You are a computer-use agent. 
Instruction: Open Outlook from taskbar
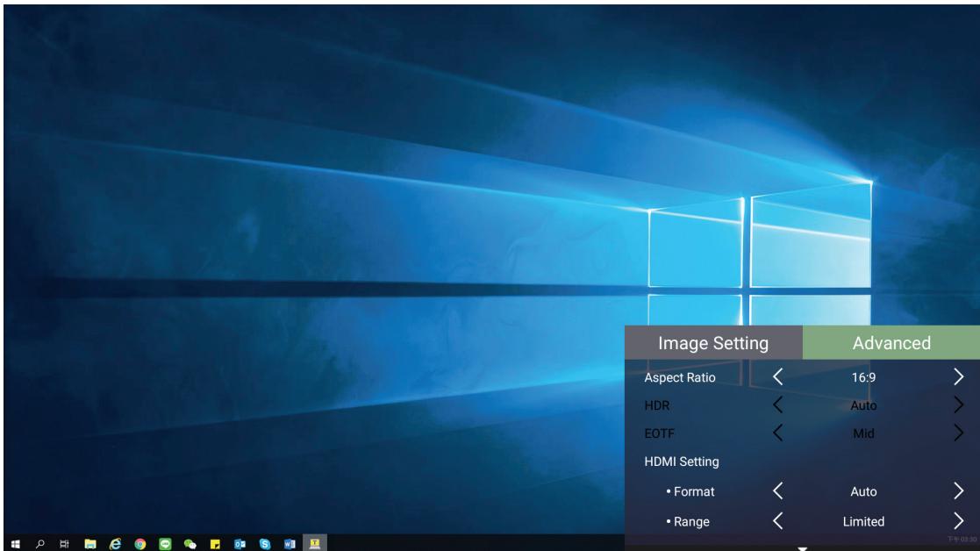click(x=240, y=544)
